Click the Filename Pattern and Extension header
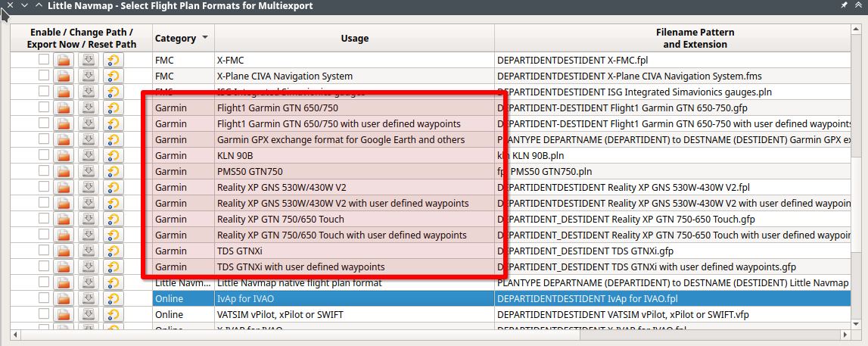Image resolution: width=868 pixels, height=346 pixels. tap(695, 38)
